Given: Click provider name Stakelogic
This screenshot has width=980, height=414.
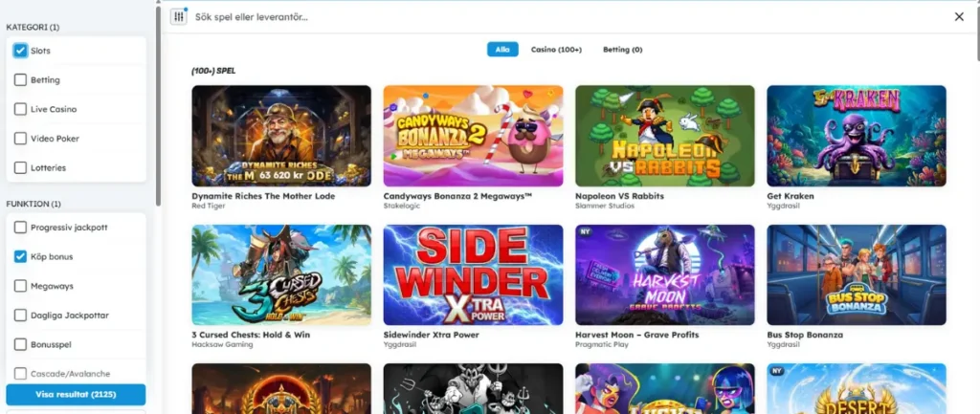Looking at the screenshot, I should pyautogui.click(x=400, y=206).
